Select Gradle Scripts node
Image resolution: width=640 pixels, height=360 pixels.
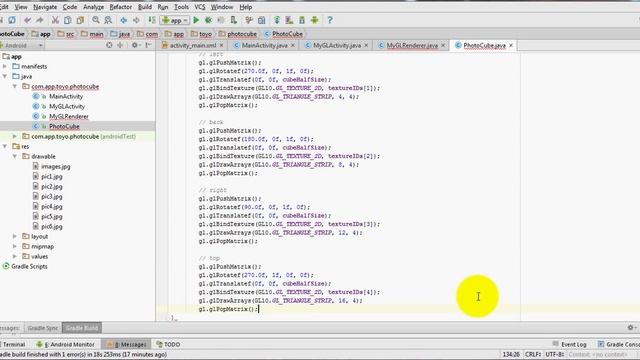(29, 267)
